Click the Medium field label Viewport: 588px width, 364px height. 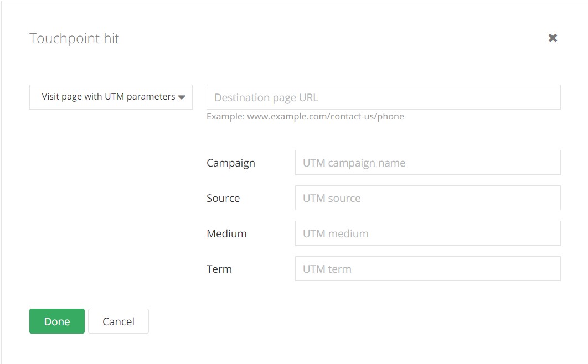coord(226,233)
